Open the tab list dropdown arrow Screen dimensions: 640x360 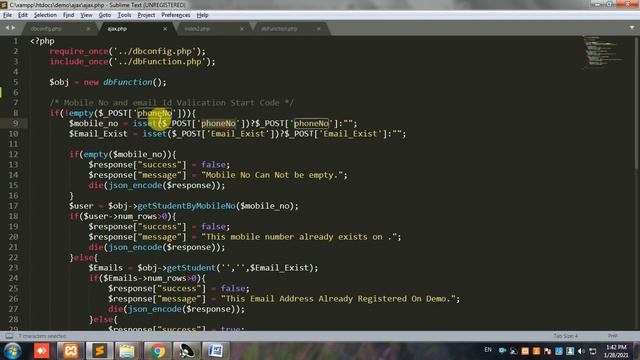point(632,28)
